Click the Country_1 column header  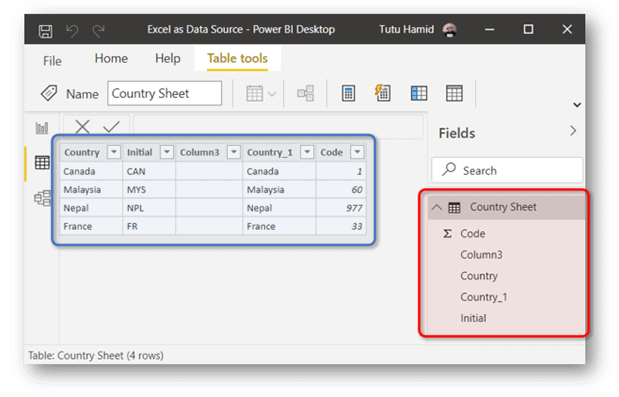pos(270,152)
